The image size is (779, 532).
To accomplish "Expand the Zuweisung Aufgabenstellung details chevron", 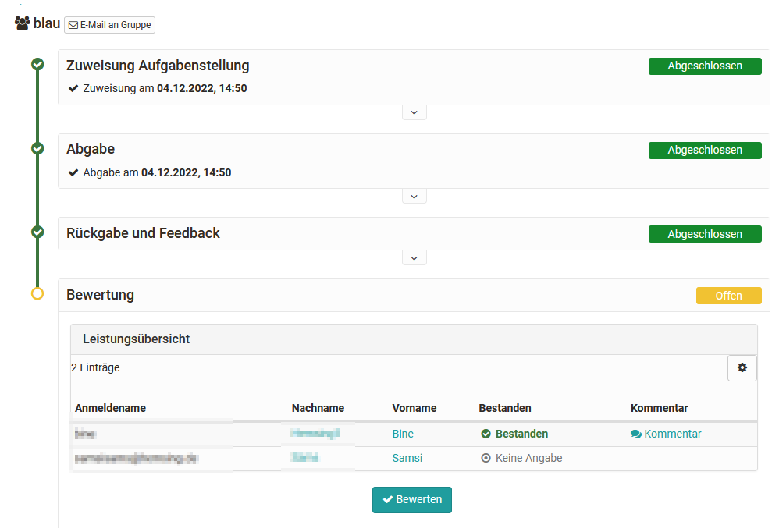I will 414,112.
